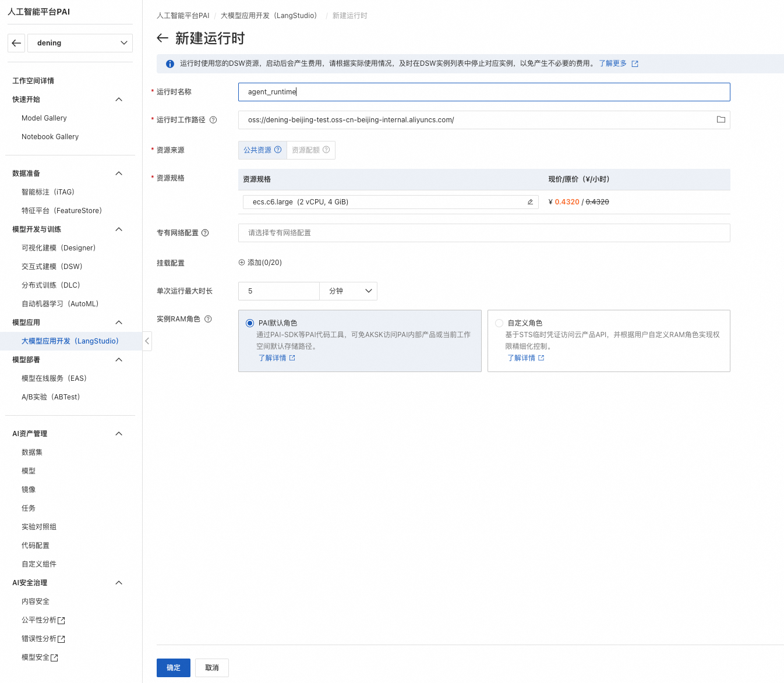Click help icon beside 专有网络配置
This screenshot has width=784, height=683.
205,233
